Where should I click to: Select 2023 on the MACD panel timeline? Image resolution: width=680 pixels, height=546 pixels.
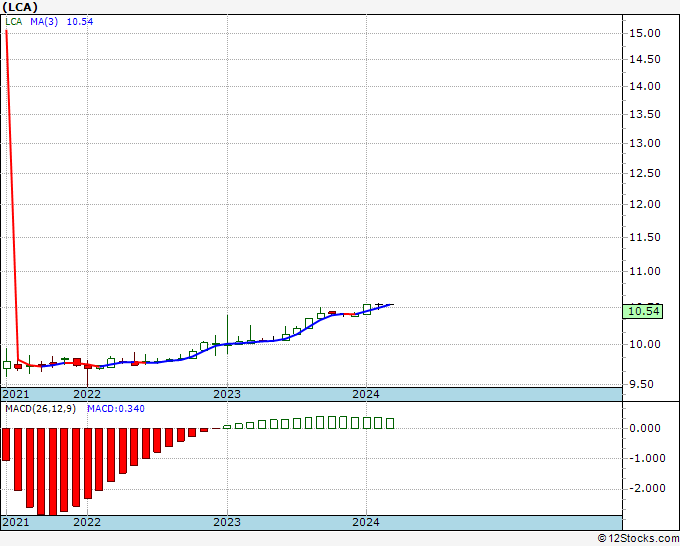pos(227,522)
